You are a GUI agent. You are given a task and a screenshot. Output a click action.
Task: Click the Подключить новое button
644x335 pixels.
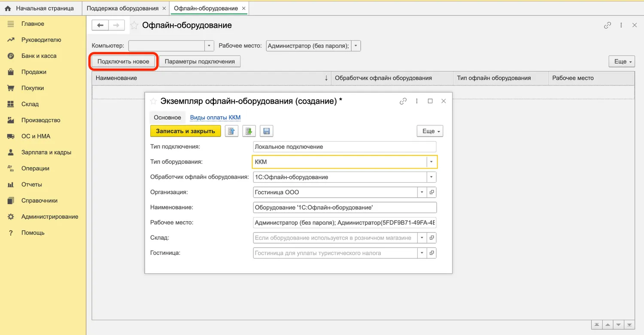coord(123,61)
